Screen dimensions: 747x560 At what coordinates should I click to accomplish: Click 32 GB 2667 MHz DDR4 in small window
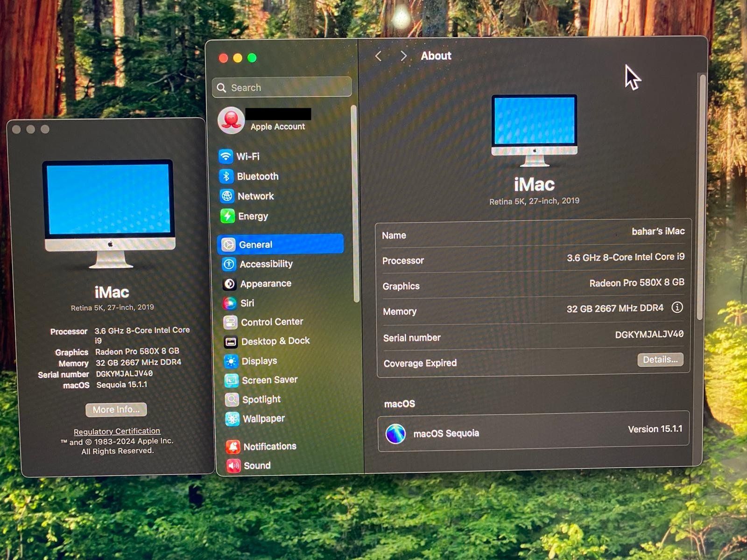coord(138,362)
